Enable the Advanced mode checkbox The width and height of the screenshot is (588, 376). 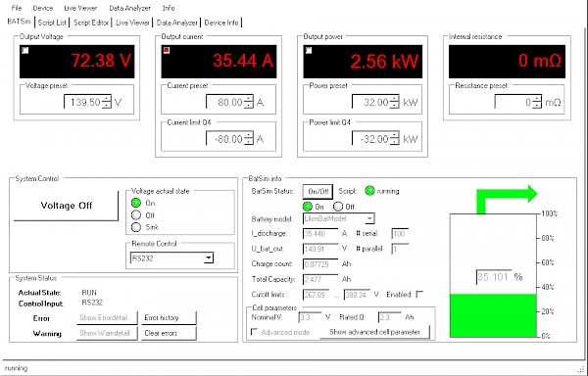point(254,332)
